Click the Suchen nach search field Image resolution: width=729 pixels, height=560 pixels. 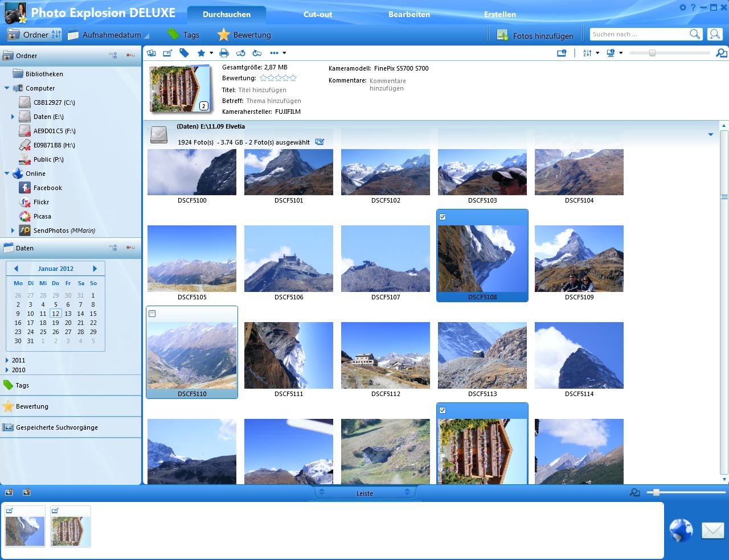(x=639, y=34)
